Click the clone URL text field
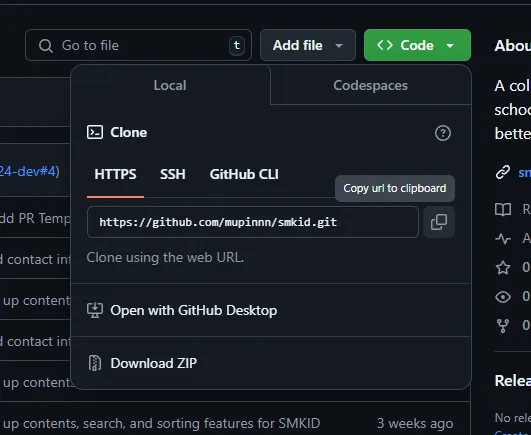Screen dimensions: 531x435 coord(253,222)
